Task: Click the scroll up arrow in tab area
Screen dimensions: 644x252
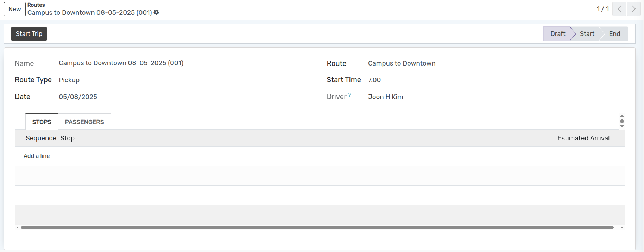Action: pos(622,116)
